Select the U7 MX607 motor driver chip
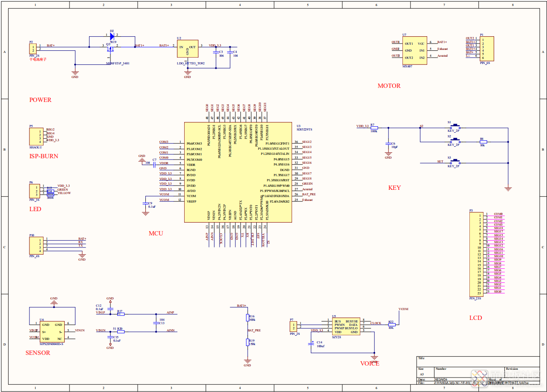The width and height of the screenshot is (547, 392). click(414, 50)
